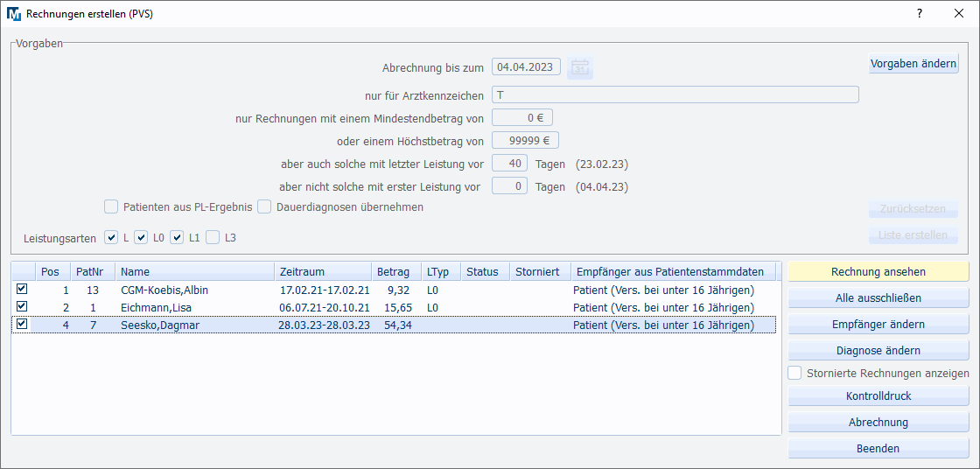This screenshot has height=469, width=980.
Task: Click the Kontrolldruck button
Action: (x=878, y=396)
